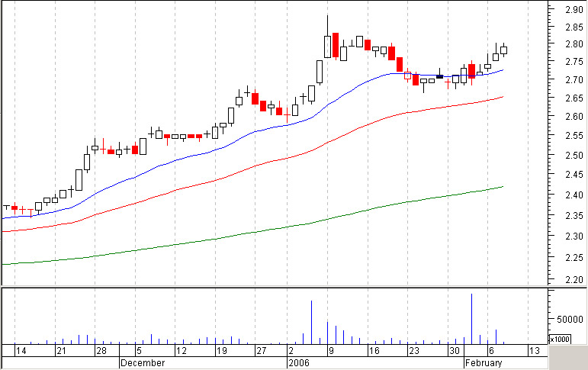Click date label 19 on time axis
588x370 pixels.
[222, 351]
